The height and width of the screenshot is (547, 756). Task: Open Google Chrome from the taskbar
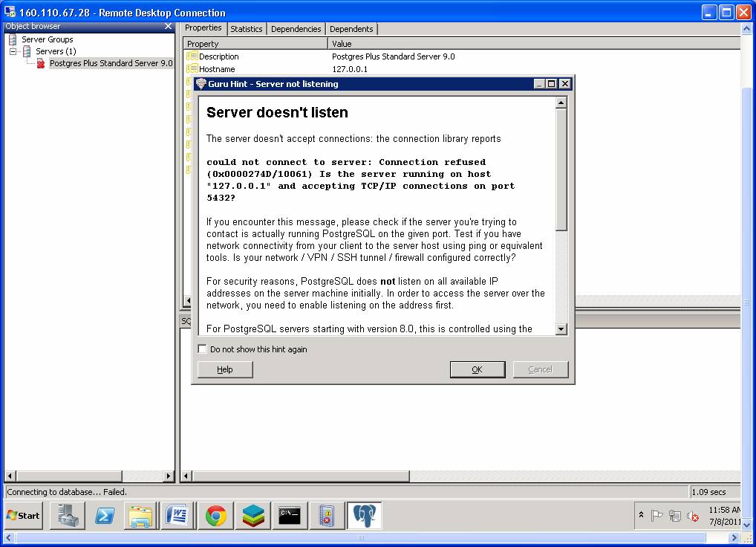tap(215, 515)
